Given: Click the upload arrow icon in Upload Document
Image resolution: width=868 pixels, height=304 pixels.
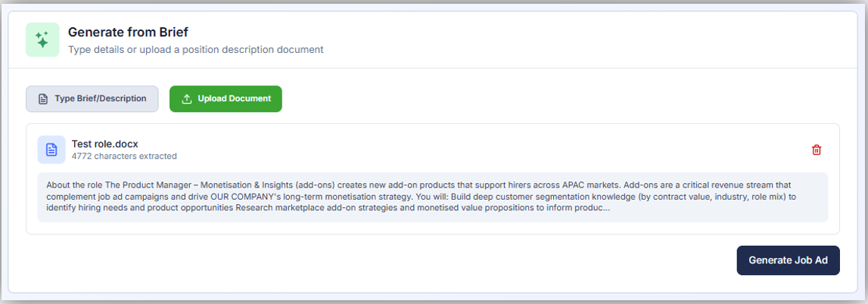Looking at the screenshot, I should coord(187,99).
